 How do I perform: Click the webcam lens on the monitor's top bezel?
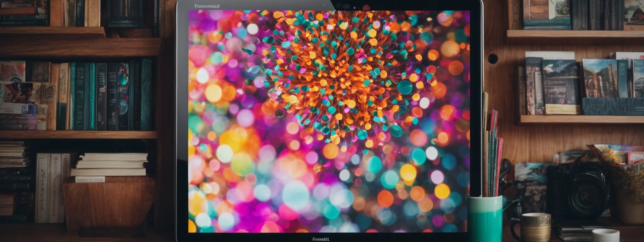click(339, 5)
